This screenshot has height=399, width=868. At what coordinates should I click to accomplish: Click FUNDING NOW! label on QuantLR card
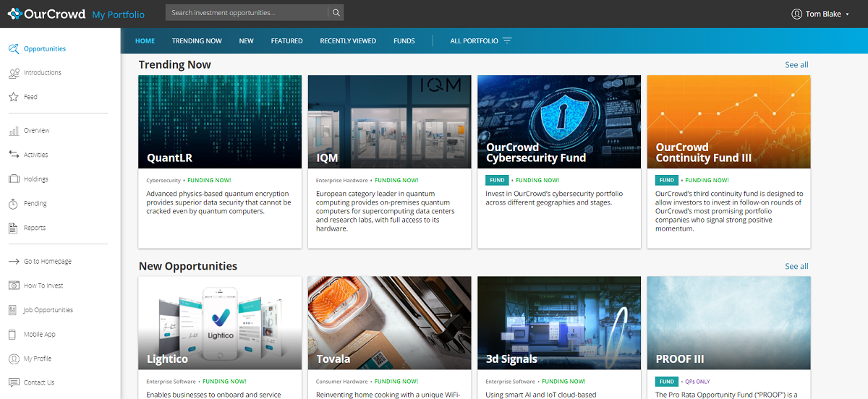pyautogui.click(x=210, y=181)
